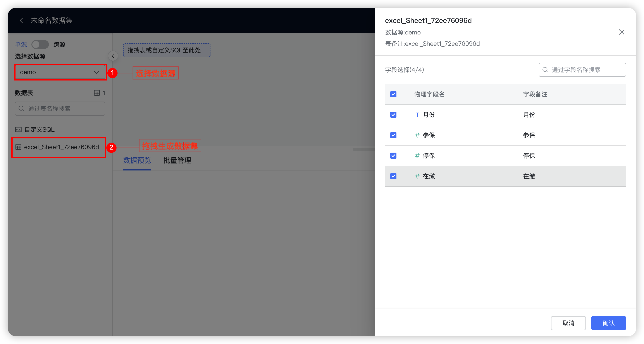The image size is (644, 344).
Task: Close the field selection drawer
Action: 622,32
